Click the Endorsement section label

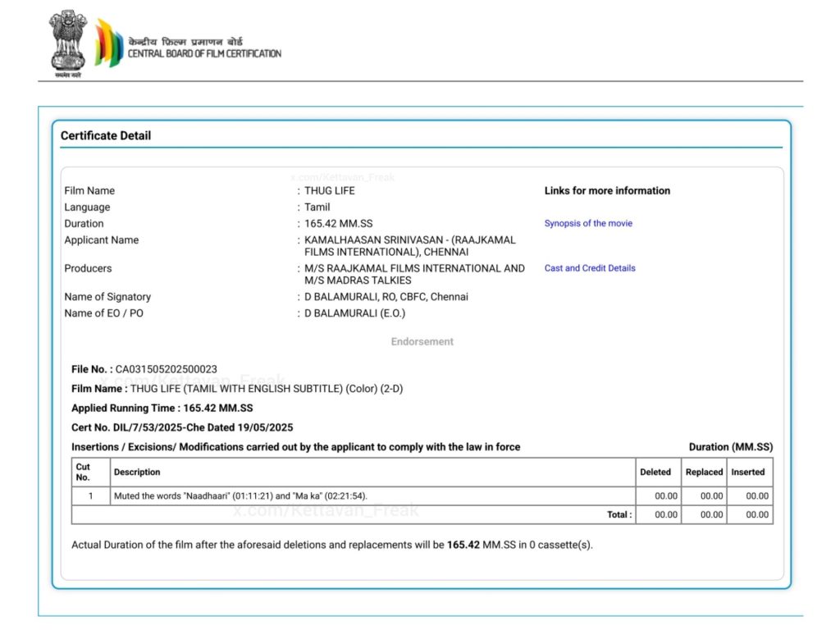[x=422, y=341]
